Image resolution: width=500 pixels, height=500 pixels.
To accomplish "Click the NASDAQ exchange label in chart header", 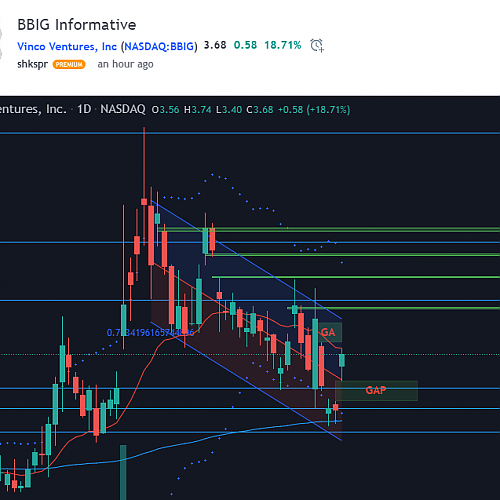I will pyautogui.click(x=123, y=109).
